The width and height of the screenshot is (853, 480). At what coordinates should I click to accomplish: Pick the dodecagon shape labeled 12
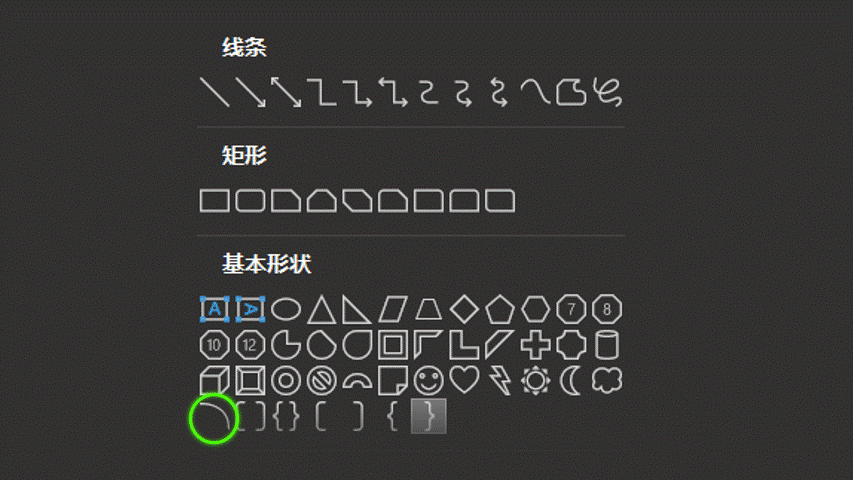coord(250,345)
